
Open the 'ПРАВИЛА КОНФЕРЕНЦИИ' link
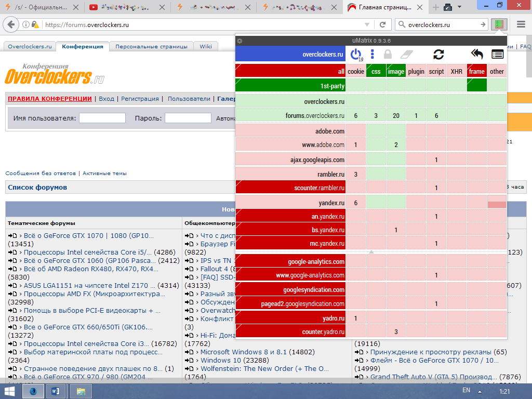tap(50, 99)
